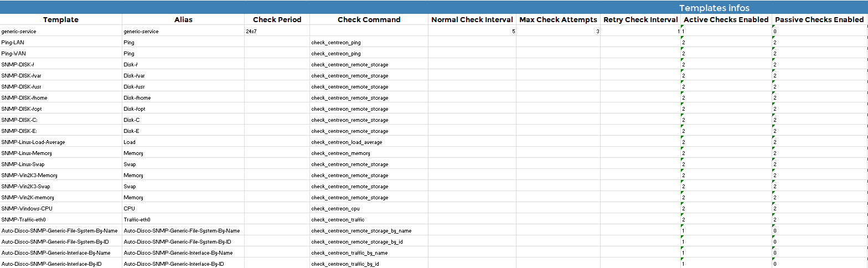Select the Traffic-eth0 alias cell
Screen dimensions: 868x268
(183, 220)
